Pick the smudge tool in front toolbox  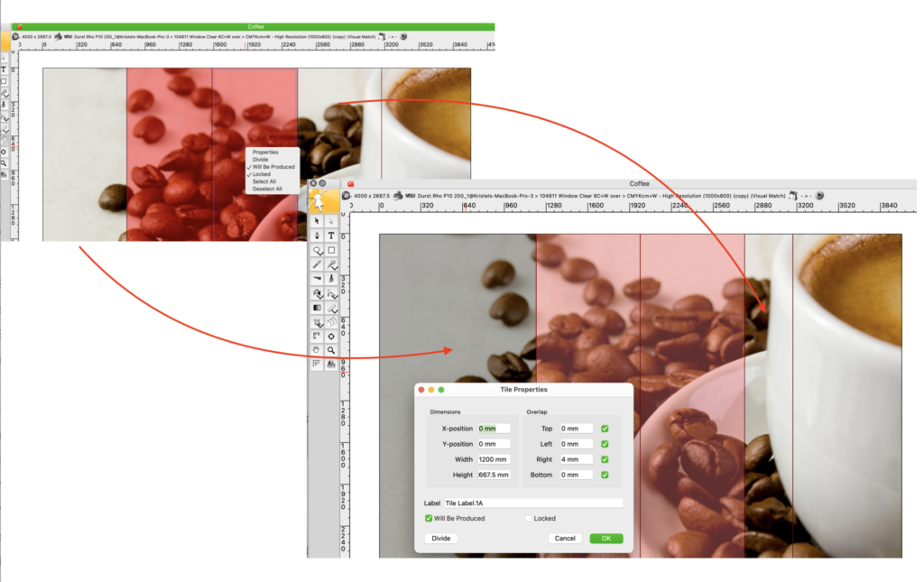pyautogui.click(x=317, y=279)
